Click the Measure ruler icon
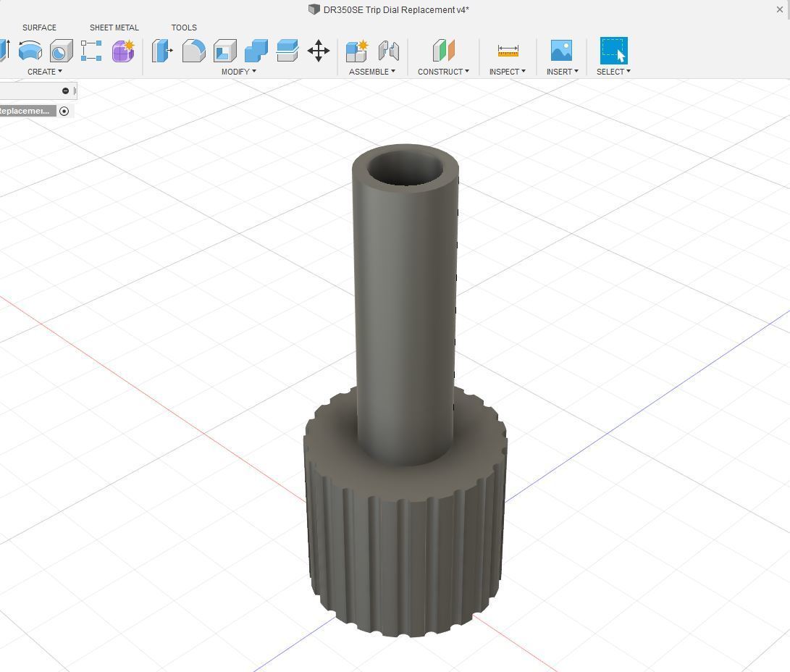 click(508, 51)
